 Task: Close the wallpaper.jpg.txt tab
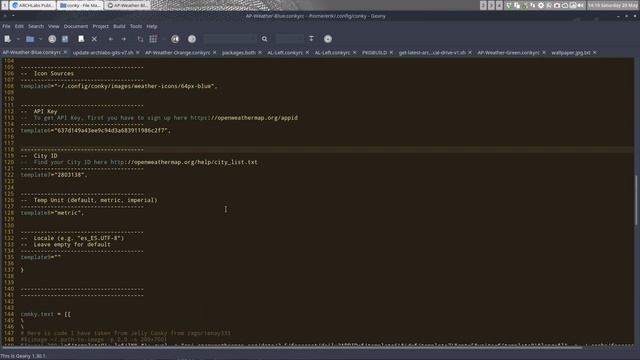(x=595, y=53)
